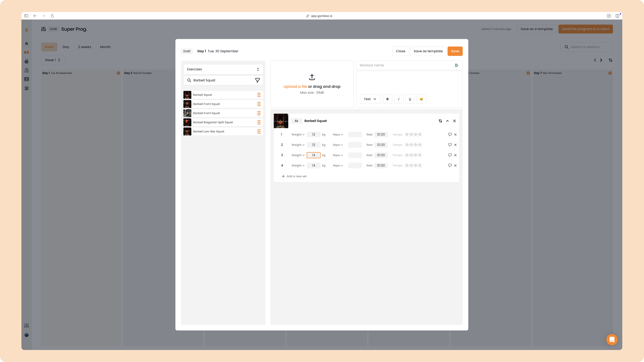Image resolution: width=644 pixels, height=362 pixels.
Task: Click the Close button in workout dialog
Action: [400, 51]
